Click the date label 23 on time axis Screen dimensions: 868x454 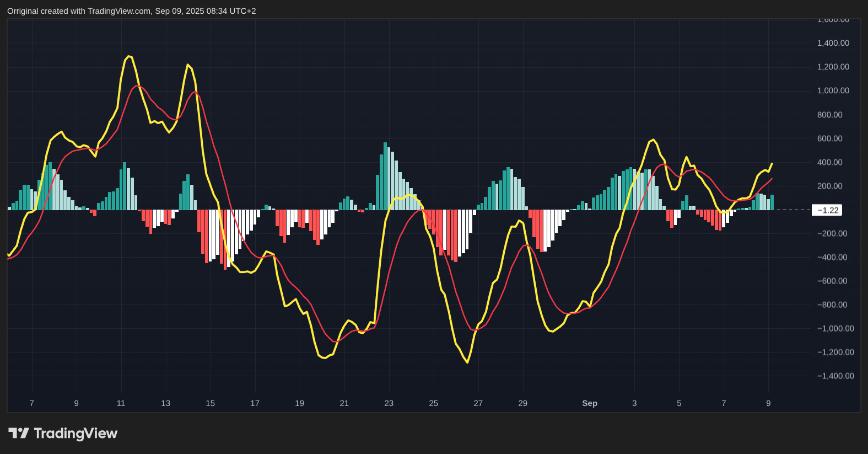[389, 403]
